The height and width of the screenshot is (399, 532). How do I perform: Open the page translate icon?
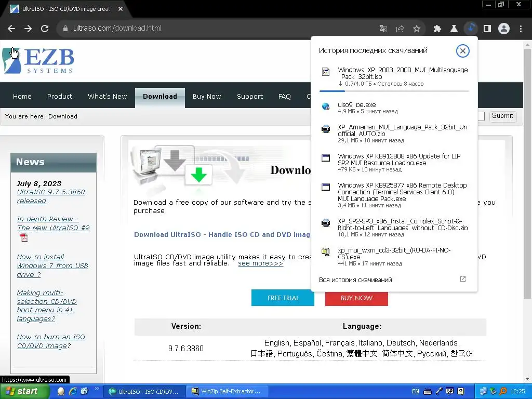tap(383, 29)
